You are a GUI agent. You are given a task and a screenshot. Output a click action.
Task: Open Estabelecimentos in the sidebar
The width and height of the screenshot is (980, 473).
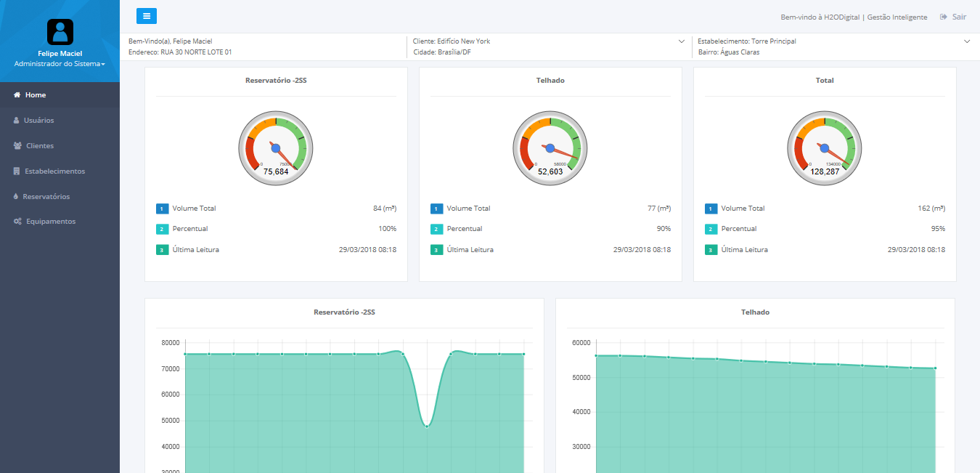click(x=60, y=171)
